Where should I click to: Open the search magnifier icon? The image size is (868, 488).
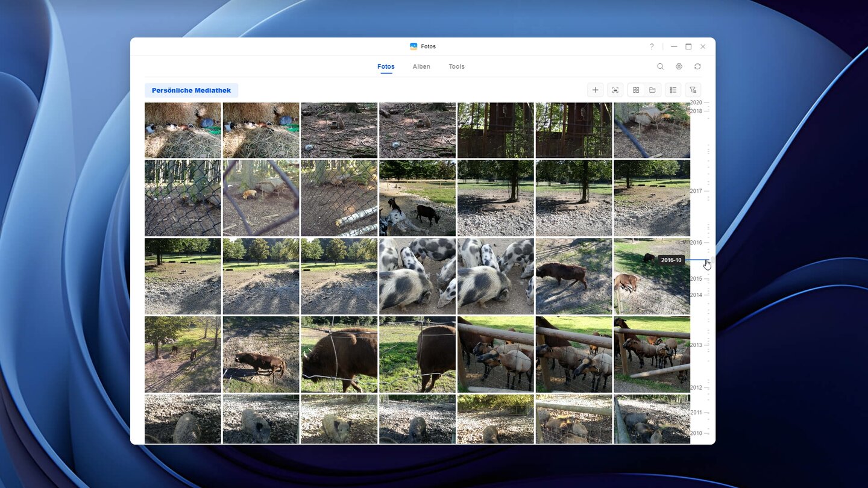pos(660,67)
